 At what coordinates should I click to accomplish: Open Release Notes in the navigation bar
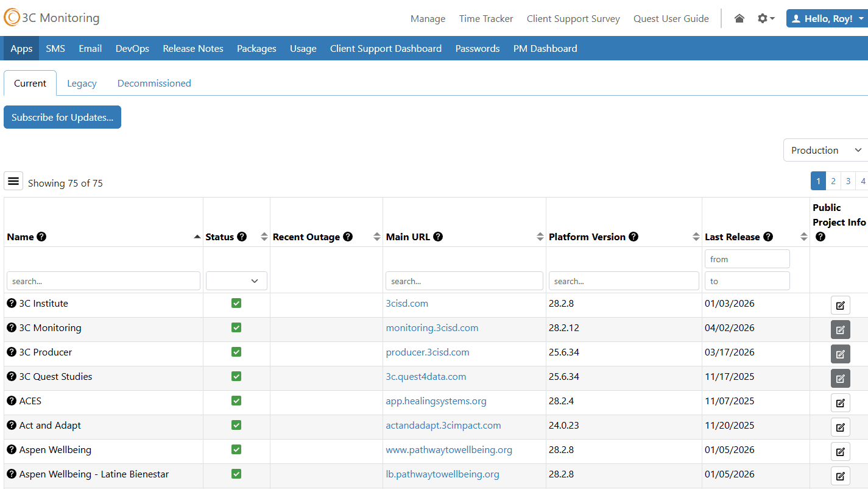point(193,48)
